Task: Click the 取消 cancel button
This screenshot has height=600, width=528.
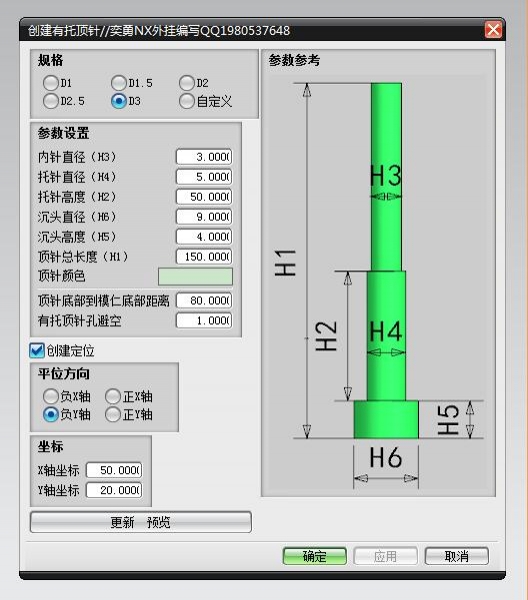Action: point(456,556)
